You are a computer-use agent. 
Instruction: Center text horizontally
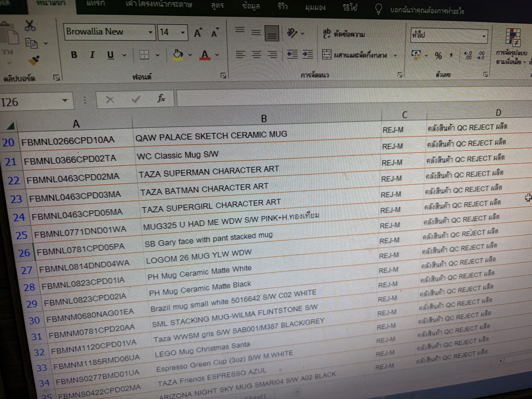point(256,55)
